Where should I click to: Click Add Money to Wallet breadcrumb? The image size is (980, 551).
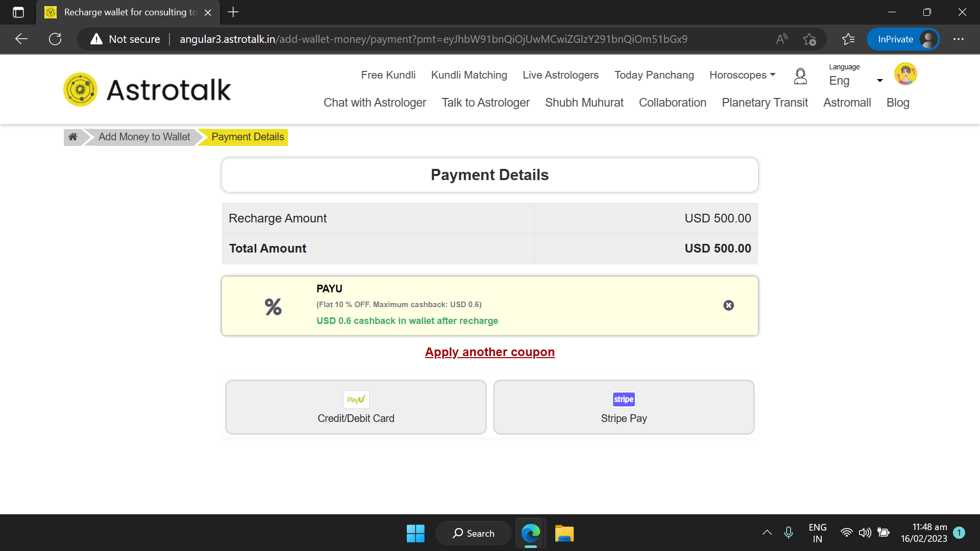pos(144,137)
